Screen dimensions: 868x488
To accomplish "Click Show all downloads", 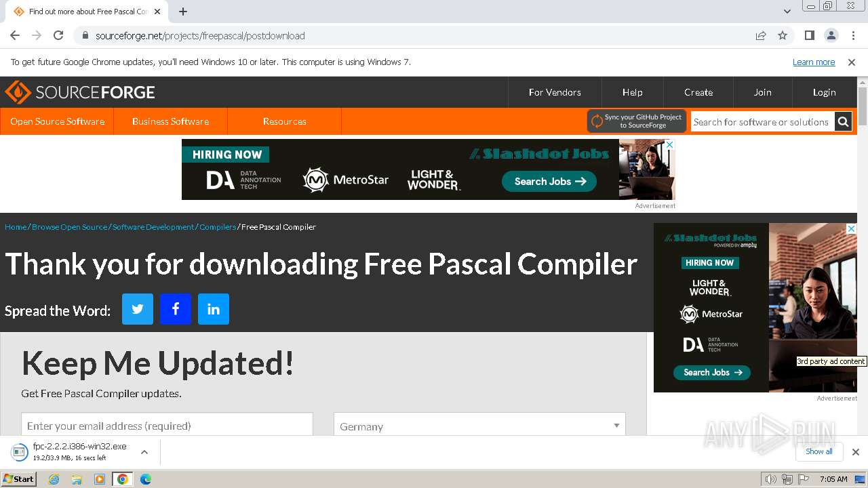I will 819,451.
